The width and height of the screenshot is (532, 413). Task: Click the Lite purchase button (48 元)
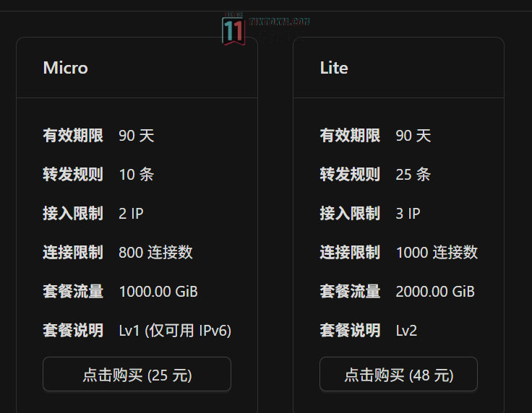pyautogui.click(x=398, y=375)
